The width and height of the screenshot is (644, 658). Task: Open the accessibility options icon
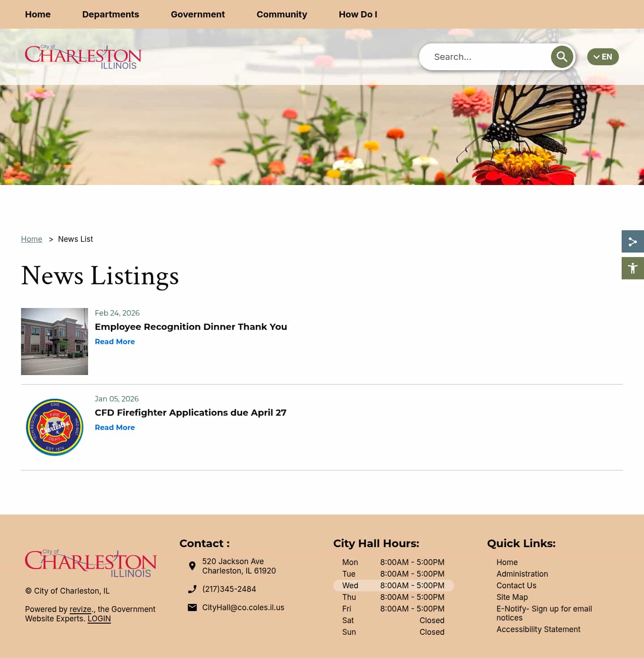point(632,268)
